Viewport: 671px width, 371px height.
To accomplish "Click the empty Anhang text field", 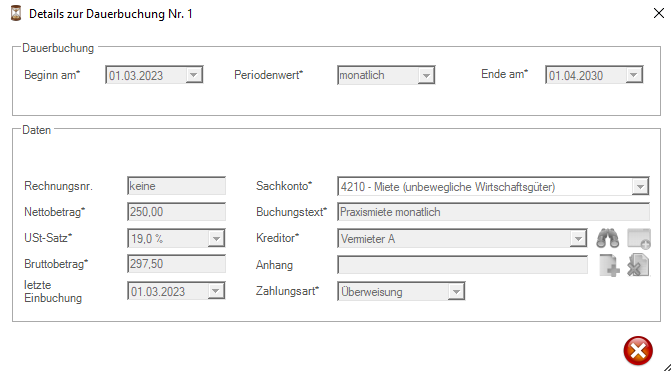I will pos(462,265).
